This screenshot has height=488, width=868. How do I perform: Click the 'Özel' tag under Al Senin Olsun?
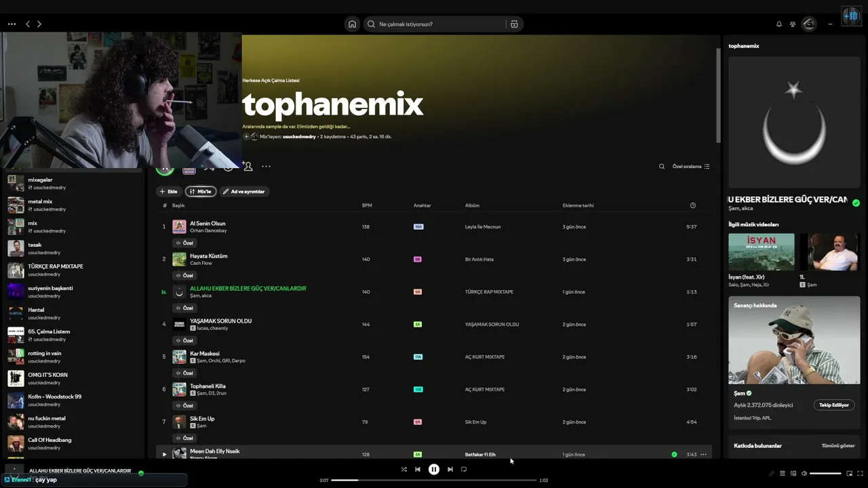tap(184, 243)
